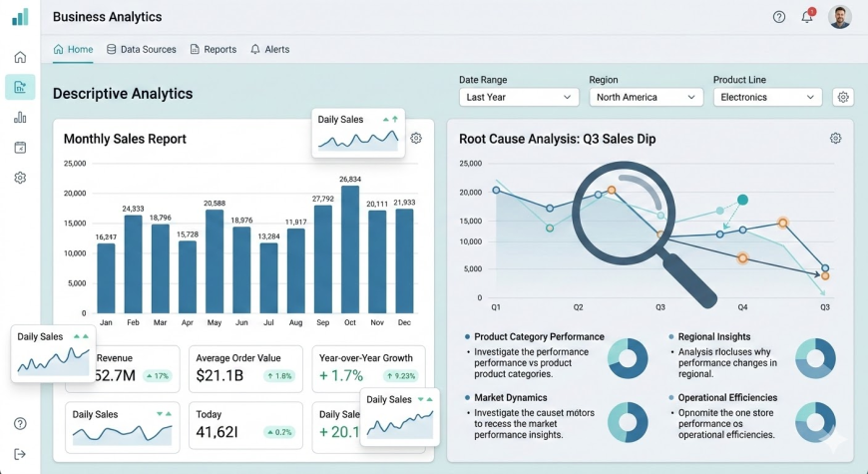868x474 pixels.
Task: Select the Product Category Performance donut chart
Action: (629, 358)
